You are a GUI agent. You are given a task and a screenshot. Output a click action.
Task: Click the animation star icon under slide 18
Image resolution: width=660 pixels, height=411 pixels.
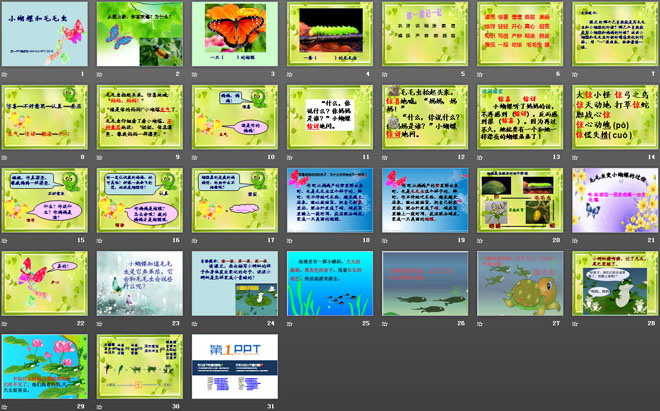[290, 241]
